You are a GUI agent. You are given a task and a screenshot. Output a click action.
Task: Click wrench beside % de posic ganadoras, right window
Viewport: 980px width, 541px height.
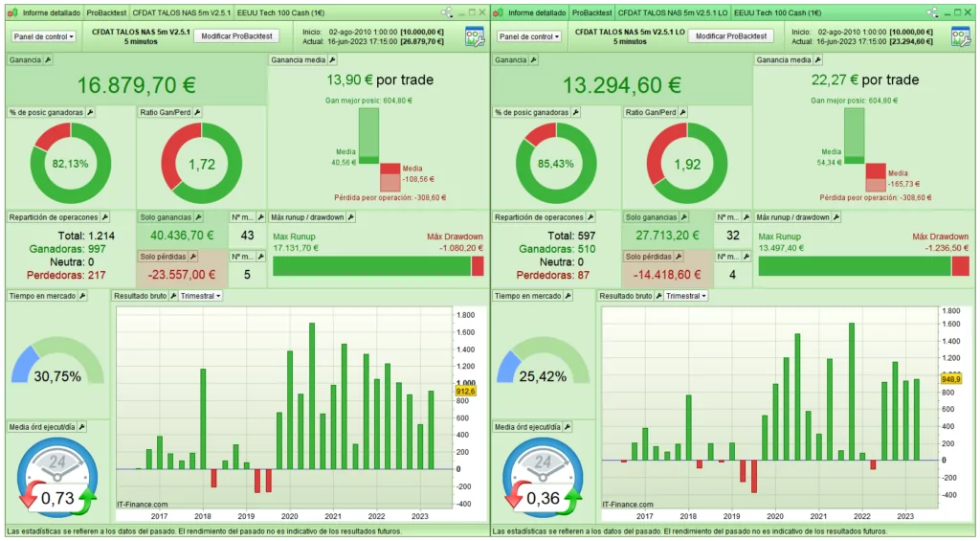[575, 113]
